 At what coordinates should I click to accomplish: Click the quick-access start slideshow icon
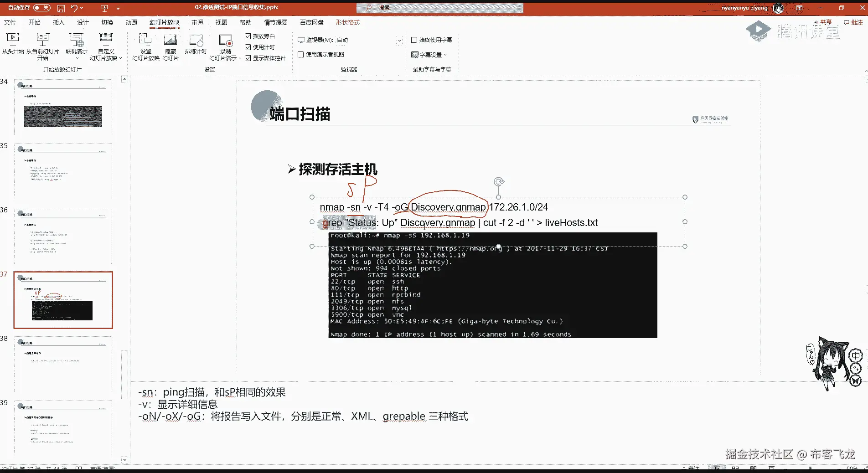[104, 8]
